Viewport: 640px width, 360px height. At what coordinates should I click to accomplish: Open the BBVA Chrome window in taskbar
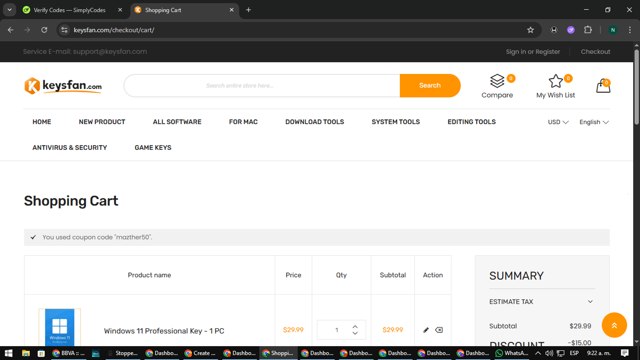coord(68,353)
